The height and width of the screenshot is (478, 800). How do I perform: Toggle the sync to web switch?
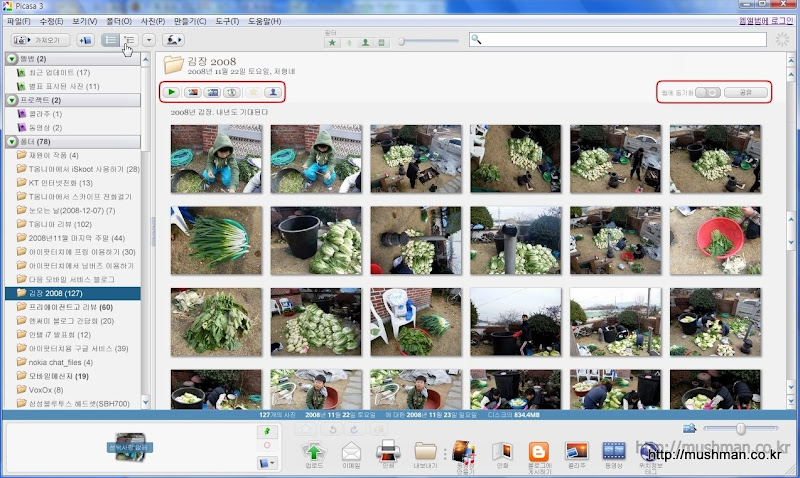pos(708,92)
